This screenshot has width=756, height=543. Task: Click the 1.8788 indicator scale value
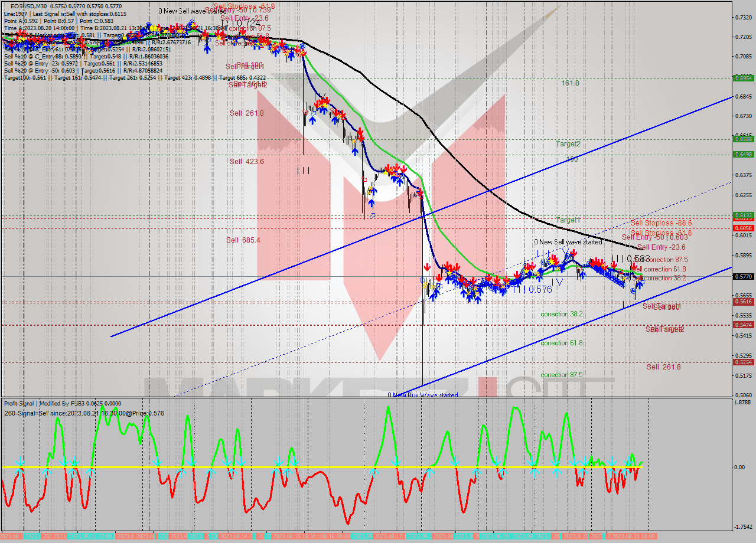(742, 403)
